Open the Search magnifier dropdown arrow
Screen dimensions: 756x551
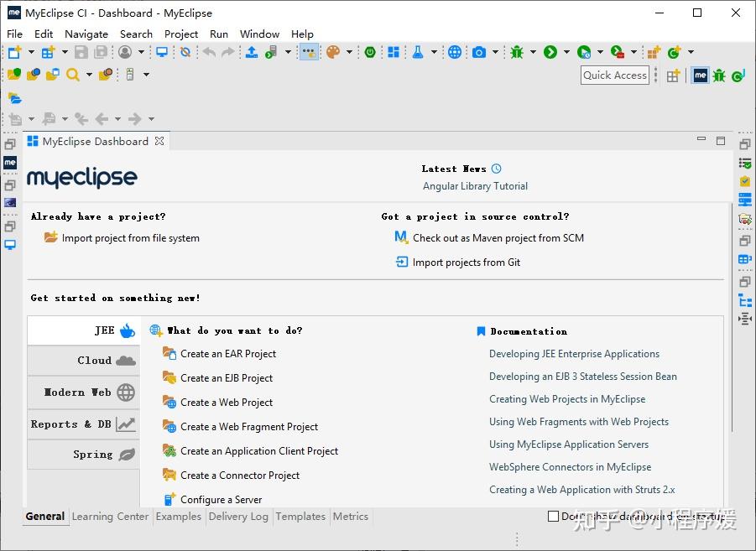89,75
